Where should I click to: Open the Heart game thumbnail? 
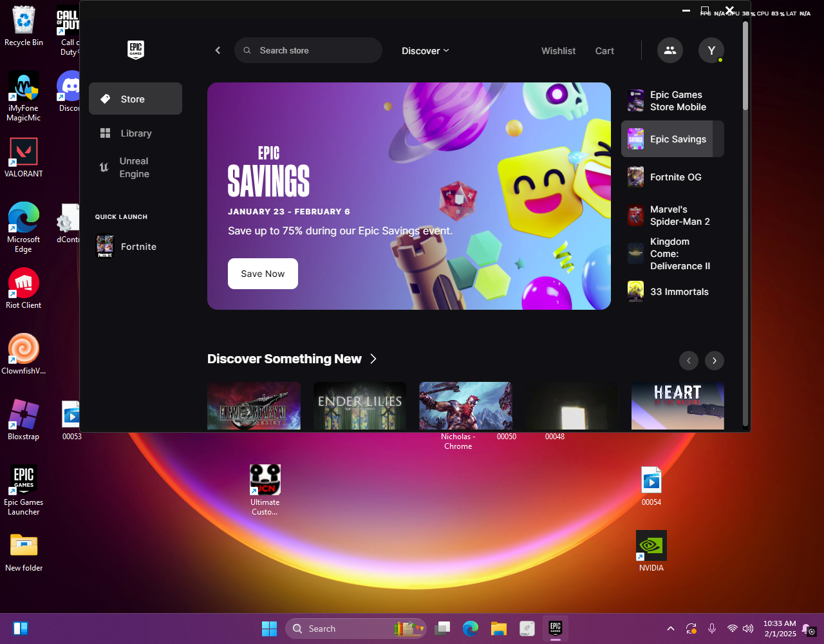coord(678,406)
